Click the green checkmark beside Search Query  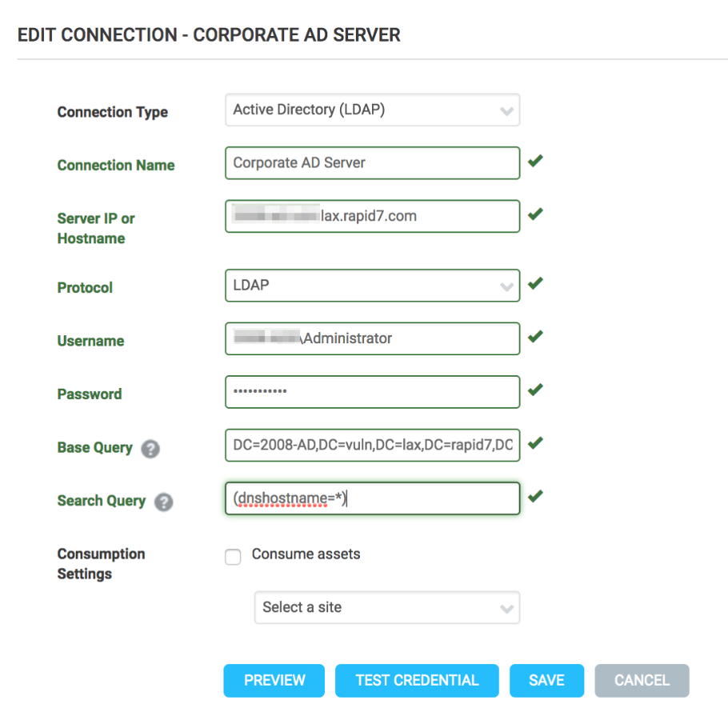(535, 497)
